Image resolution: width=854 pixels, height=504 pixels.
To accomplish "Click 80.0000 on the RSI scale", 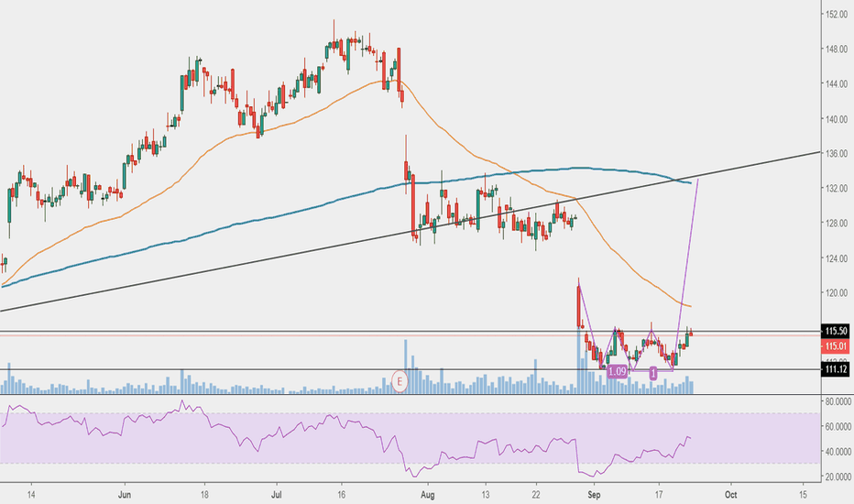I will [838, 401].
